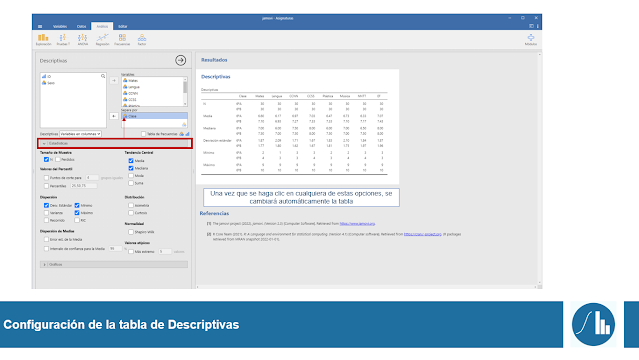Image resolution: width=639 pixels, height=360 pixels.
Task: Click the cut points number field
Action: point(92,178)
